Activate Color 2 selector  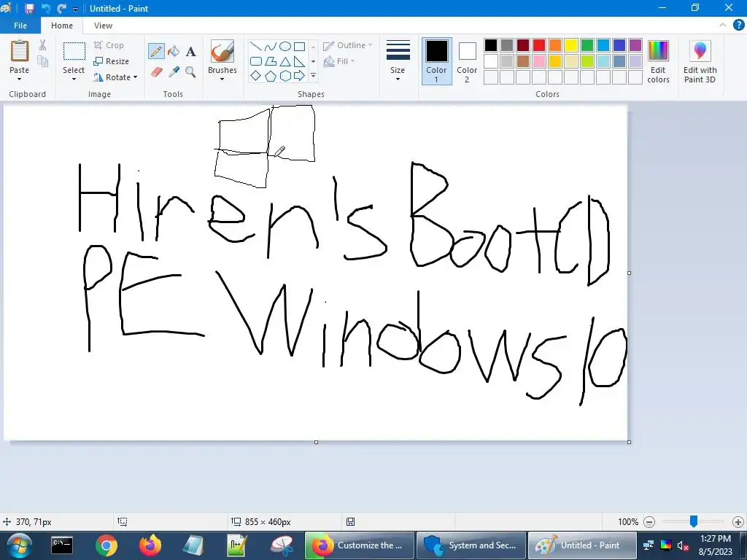467,61
